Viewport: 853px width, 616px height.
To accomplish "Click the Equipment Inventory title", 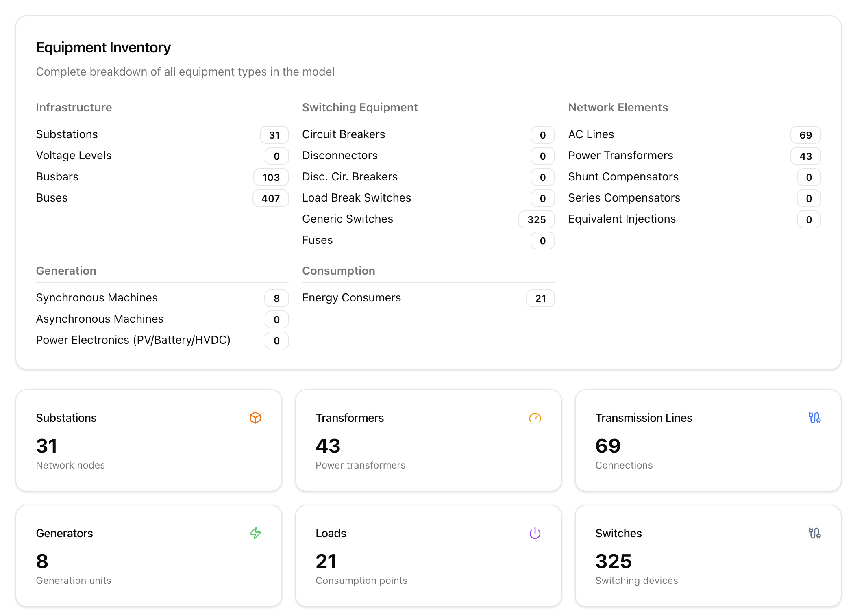I will point(103,48).
